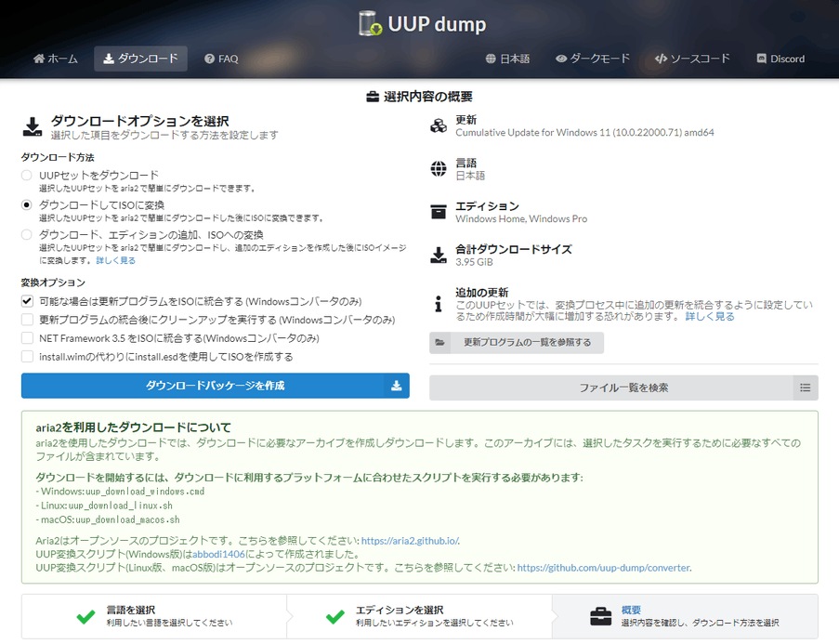Click the folder icon on 更新プログラムの一覧を参照する button

(439, 343)
